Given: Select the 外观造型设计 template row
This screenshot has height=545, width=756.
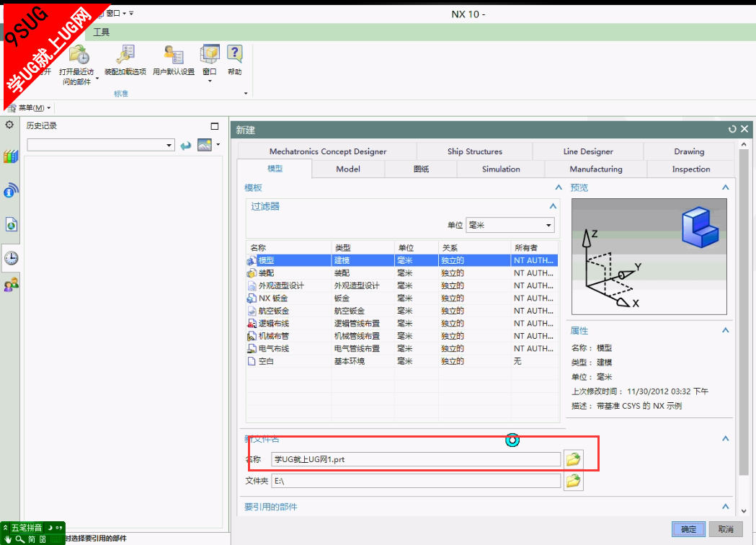Looking at the screenshot, I should pyautogui.click(x=402, y=285).
